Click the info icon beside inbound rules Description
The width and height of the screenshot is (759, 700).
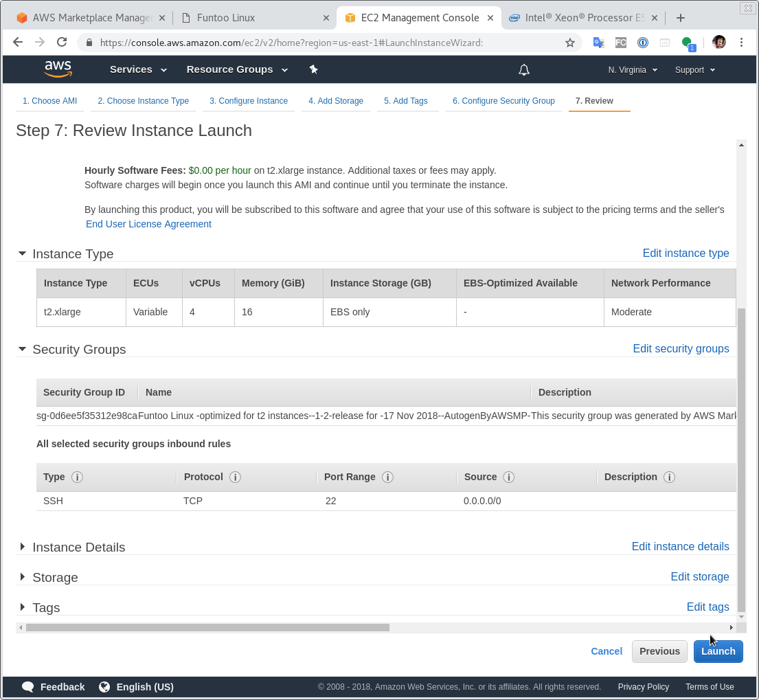(x=670, y=477)
